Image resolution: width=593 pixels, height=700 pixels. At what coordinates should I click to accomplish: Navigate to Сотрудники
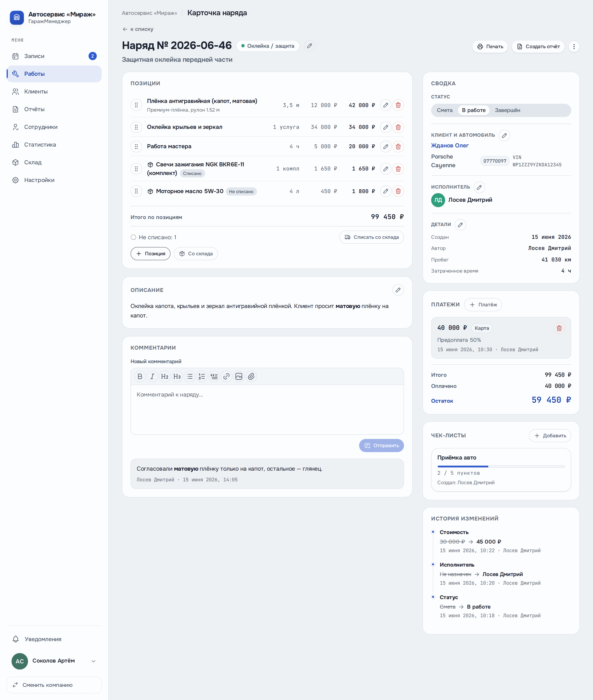pos(54,127)
